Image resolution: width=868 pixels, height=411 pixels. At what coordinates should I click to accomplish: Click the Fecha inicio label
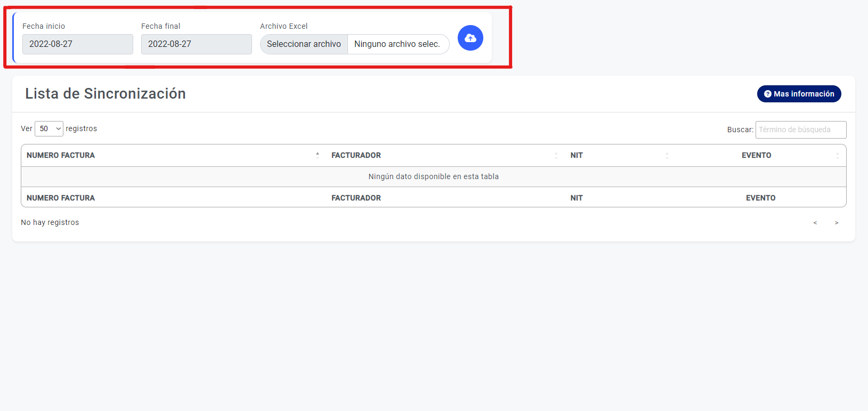click(x=44, y=26)
